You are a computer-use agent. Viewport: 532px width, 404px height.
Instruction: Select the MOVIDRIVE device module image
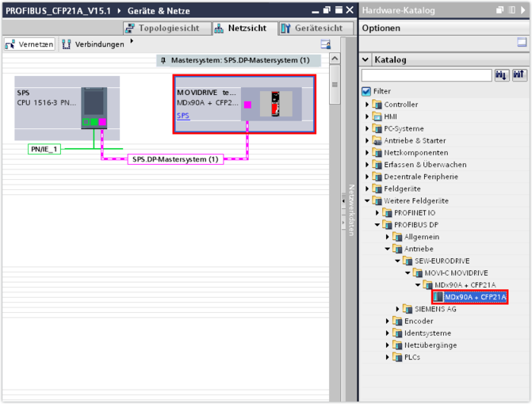(x=275, y=104)
